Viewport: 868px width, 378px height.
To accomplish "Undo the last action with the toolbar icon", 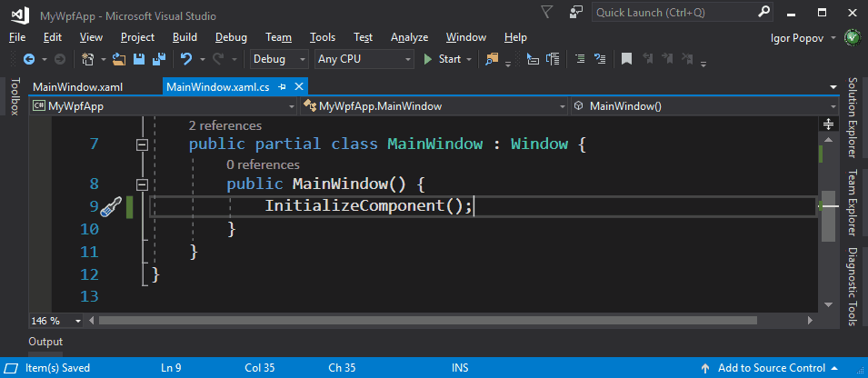I will (186, 59).
